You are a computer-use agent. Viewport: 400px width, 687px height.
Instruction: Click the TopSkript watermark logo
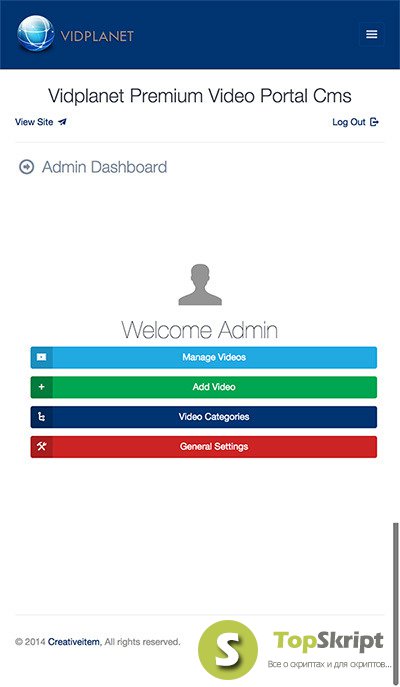pos(294,650)
